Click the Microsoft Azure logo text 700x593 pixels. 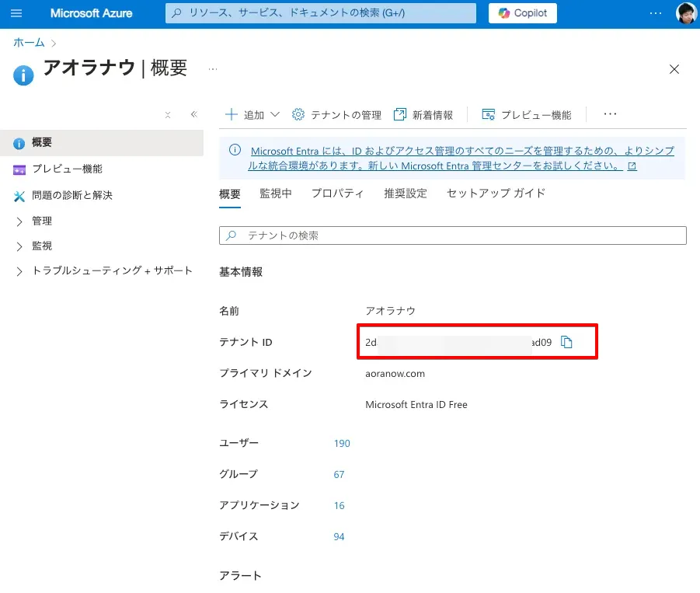tap(91, 13)
